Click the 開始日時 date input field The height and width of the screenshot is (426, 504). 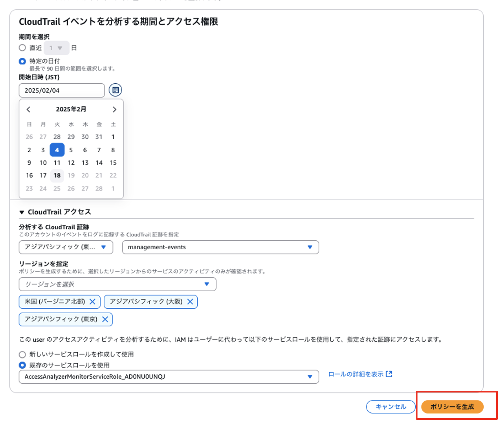click(62, 90)
